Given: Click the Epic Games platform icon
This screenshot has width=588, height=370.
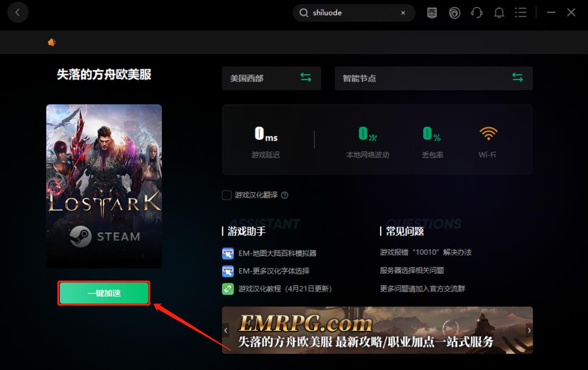Looking at the screenshot, I should point(431,13).
